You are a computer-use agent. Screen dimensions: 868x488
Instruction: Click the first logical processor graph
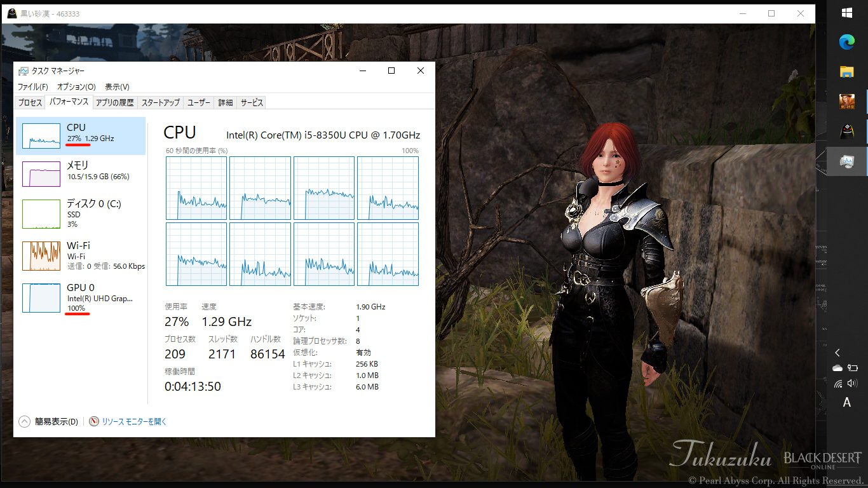[x=196, y=188]
